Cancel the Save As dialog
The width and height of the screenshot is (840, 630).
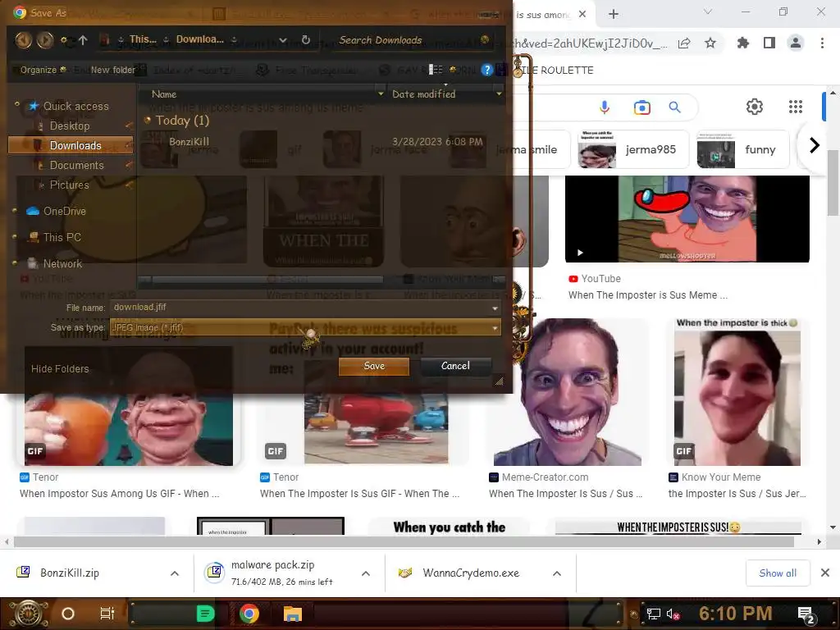(x=455, y=366)
